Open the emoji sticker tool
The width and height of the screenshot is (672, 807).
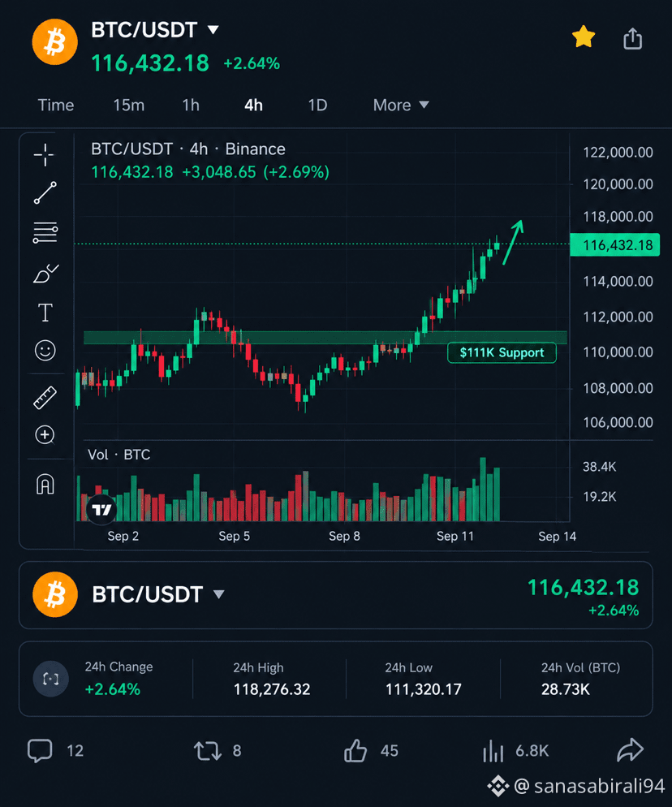click(45, 351)
